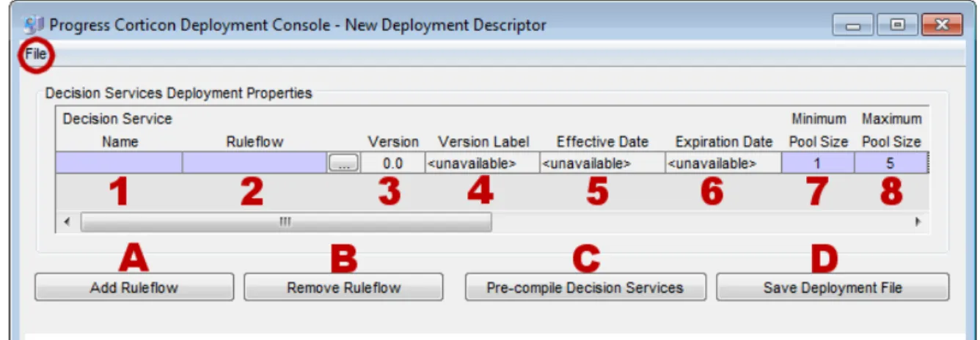
Task: Select the Effective Date unavailable cell
Action: (601, 163)
